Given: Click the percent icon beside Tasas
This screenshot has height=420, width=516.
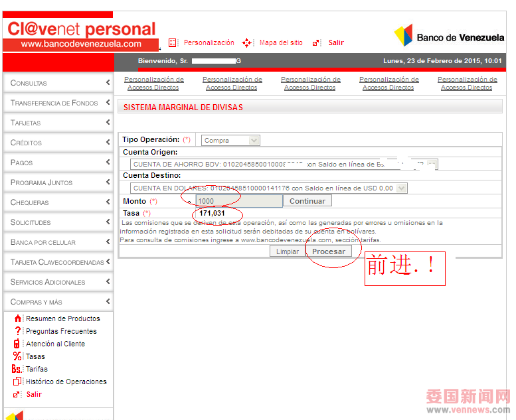Looking at the screenshot, I should click(17, 356).
